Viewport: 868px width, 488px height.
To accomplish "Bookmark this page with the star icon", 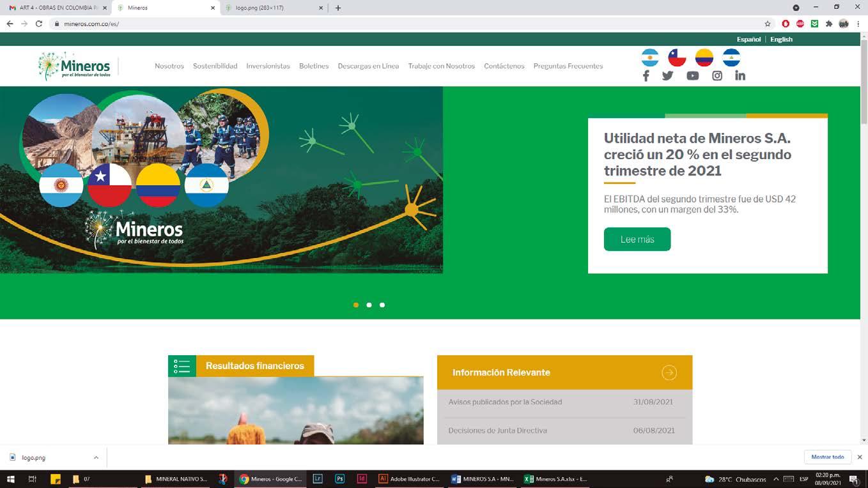I will click(768, 24).
